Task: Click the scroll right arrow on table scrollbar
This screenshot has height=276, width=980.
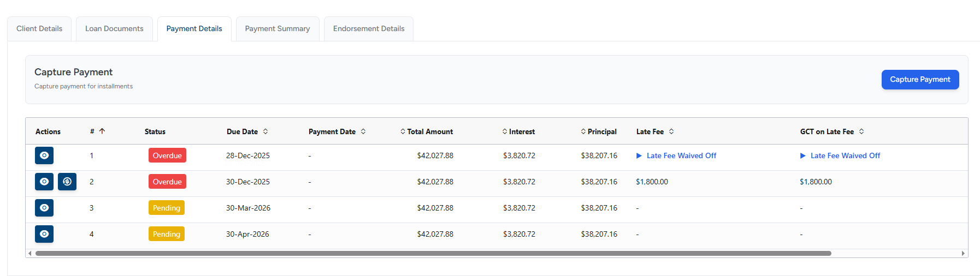Action: tap(963, 253)
